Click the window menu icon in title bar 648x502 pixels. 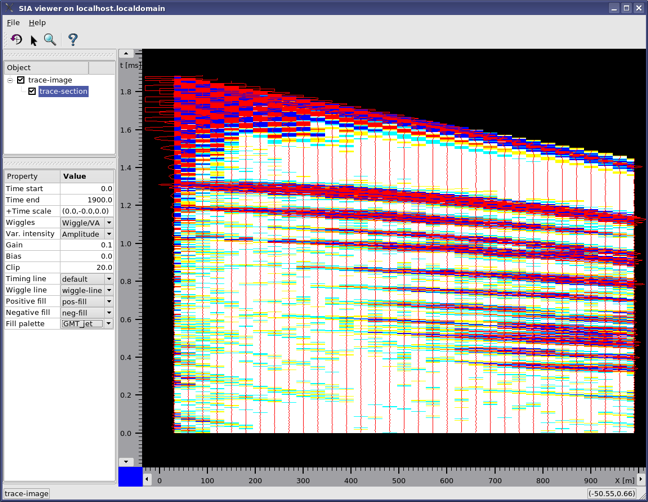[x=8, y=7]
